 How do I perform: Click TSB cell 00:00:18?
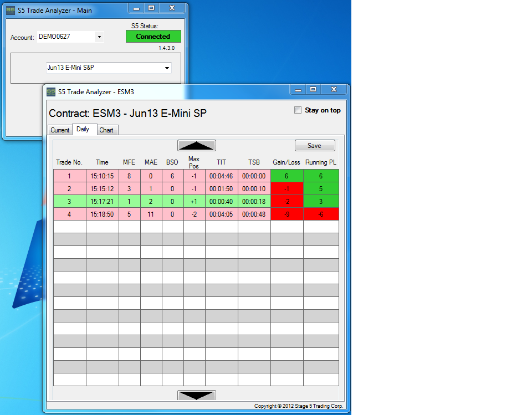[x=254, y=202]
